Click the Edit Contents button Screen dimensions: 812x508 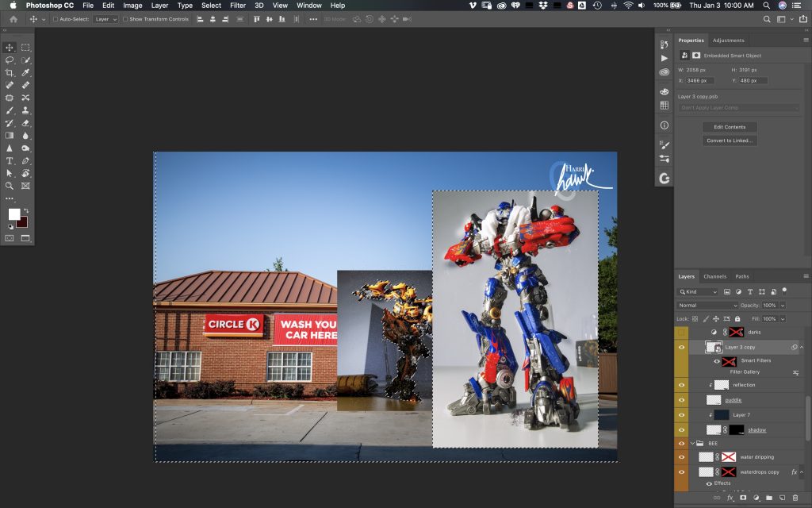pos(730,127)
